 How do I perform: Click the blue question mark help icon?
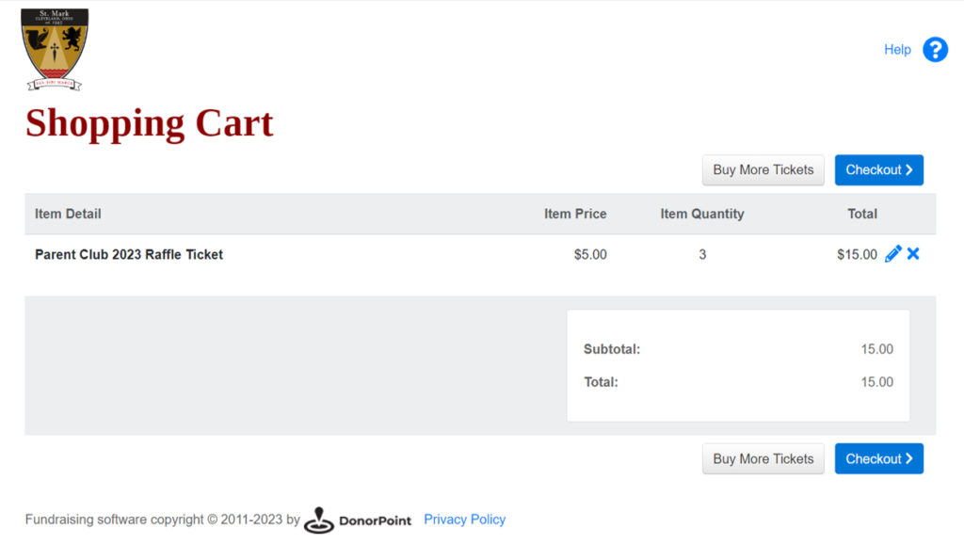pyautogui.click(x=935, y=50)
